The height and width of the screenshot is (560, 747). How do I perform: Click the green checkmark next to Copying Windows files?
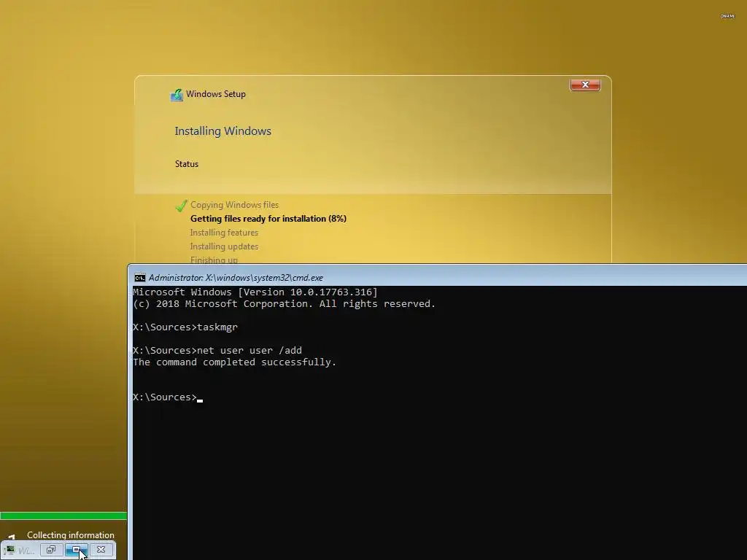coord(181,205)
